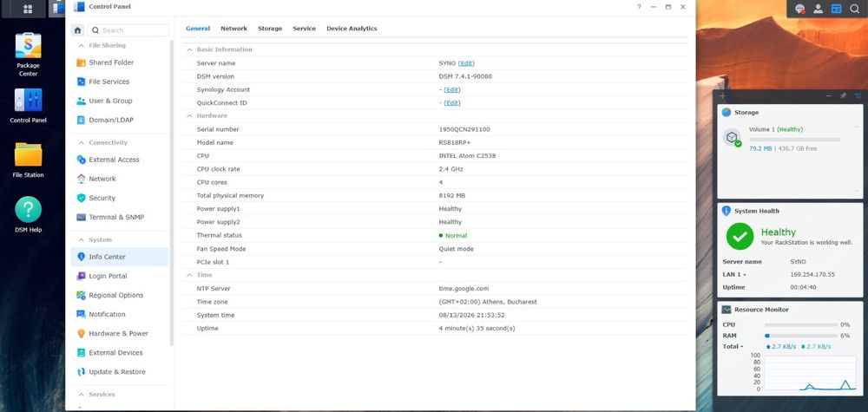Click the serial number 1950QCN291100

pyautogui.click(x=464, y=129)
